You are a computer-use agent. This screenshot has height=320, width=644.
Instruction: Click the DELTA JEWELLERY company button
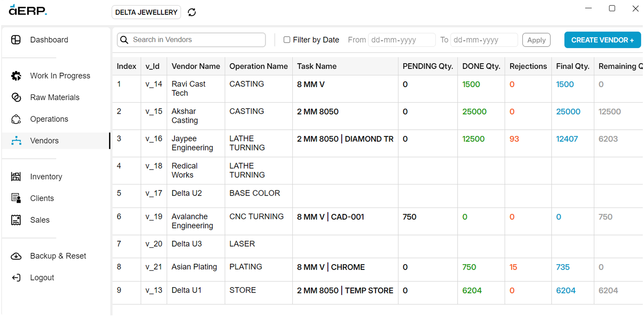click(x=146, y=12)
